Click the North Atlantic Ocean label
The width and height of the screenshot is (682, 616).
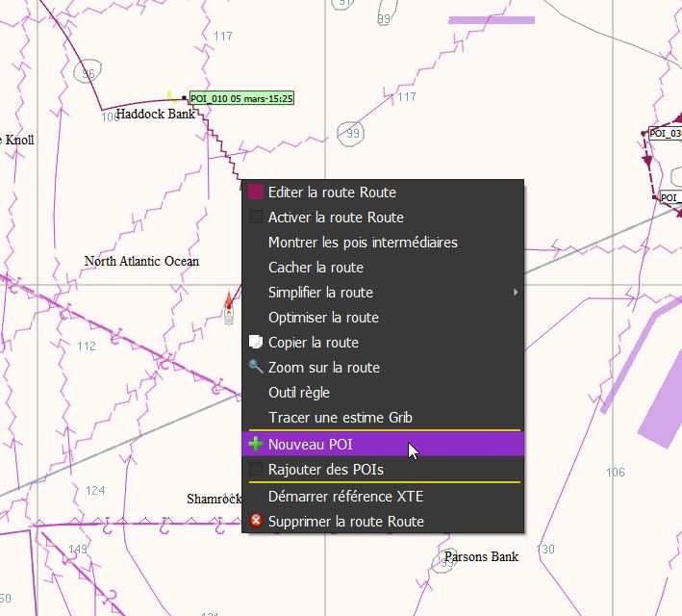click(x=141, y=261)
